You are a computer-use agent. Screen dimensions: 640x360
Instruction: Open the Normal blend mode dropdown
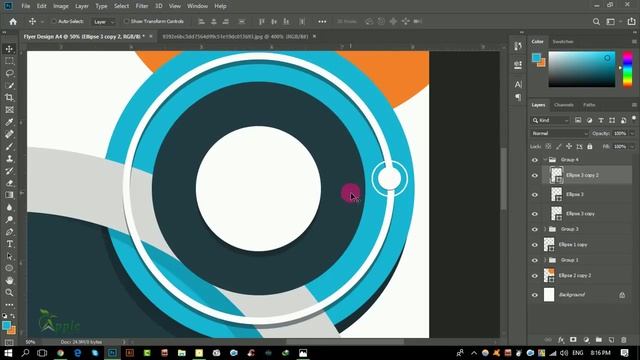[560, 133]
